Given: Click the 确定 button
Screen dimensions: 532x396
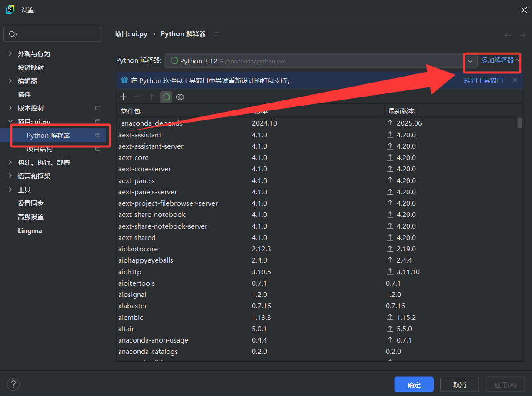Looking at the screenshot, I should (x=414, y=385).
